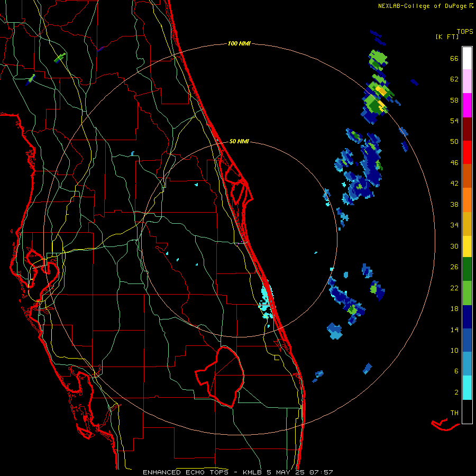Image resolution: width=476 pixels, height=476 pixels.
Task: Click the "NEXLAB-College of DuPage" credit text
Action: 422,6
